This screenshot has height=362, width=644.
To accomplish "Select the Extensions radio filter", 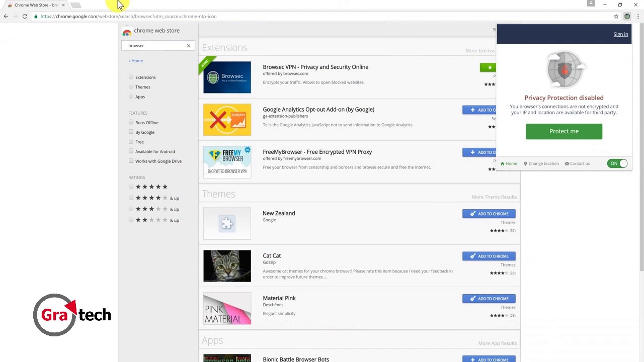I will pyautogui.click(x=131, y=77).
